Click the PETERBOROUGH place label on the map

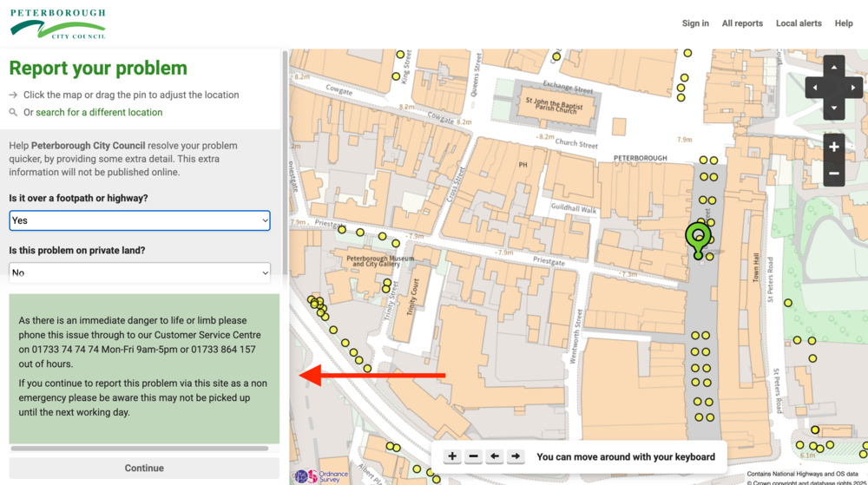click(x=640, y=158)
